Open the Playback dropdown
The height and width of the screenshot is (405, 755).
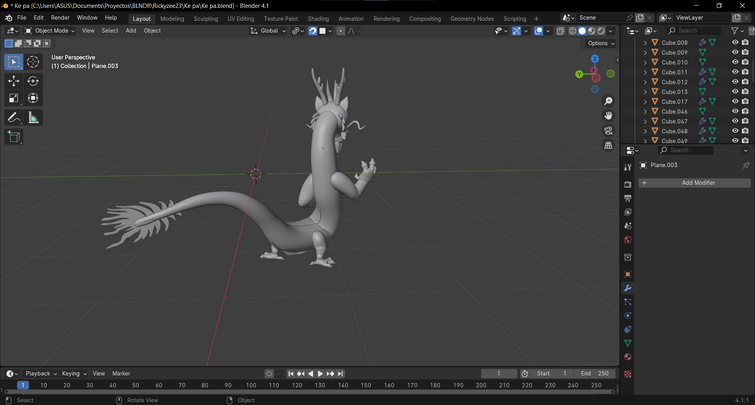pyautogui.click(x=41, y=374)
